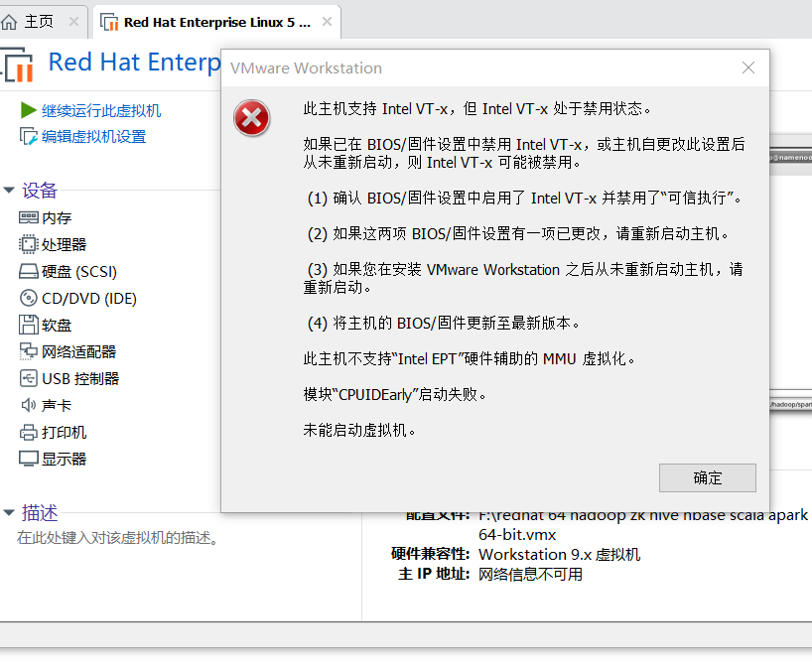Screen dimensions: 812x670
Task: Click the 未能启动虚拟机 message line
Action: (x=359, y=430)
